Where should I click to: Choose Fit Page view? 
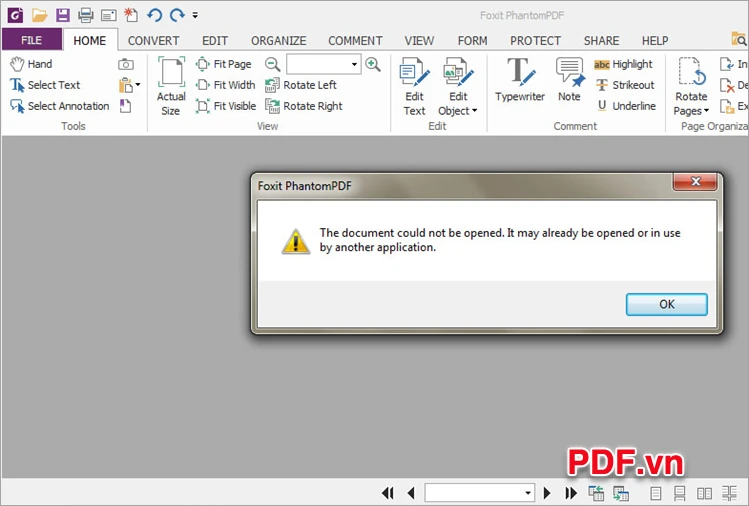coord(224,64)
